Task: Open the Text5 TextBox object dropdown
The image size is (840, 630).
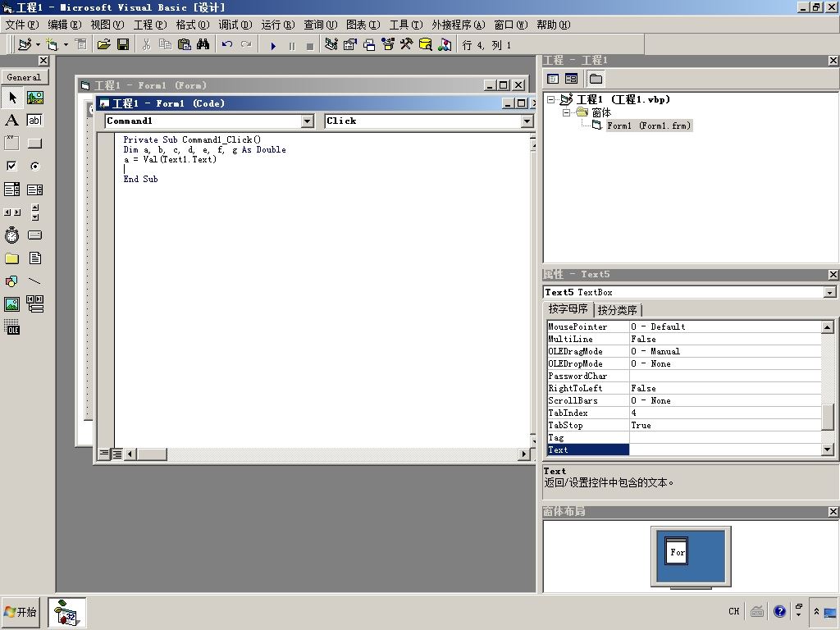Action: (x=829, y=293)
